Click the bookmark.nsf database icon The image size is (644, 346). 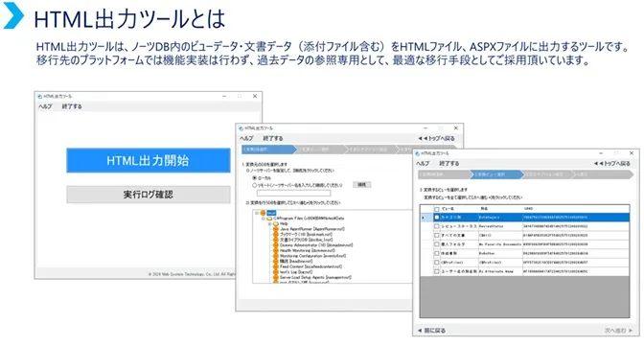[x=276, y=234]
